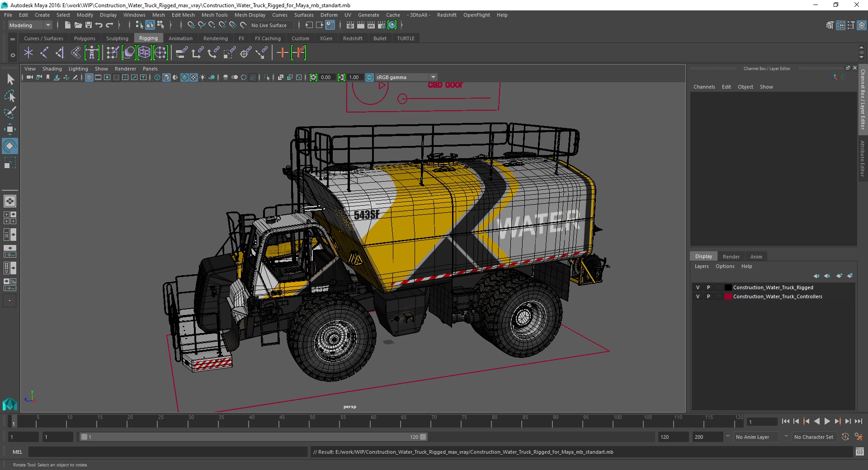The image size is (868, 470).
Task: Switch to the Render tab in Layer Editor
Action: 731,256
